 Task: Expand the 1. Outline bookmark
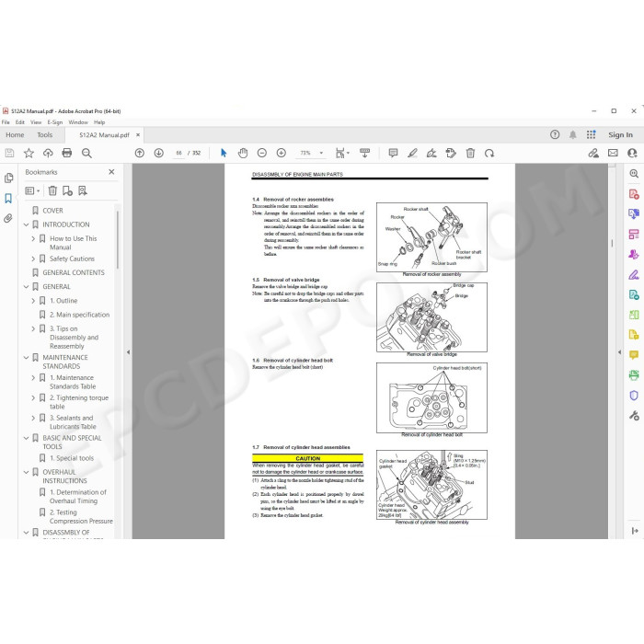tap(33, 301)
